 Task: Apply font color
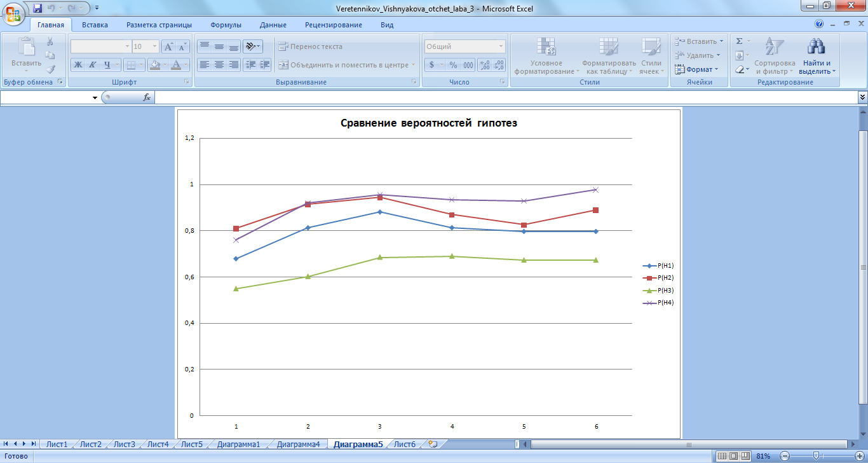pyautogui.click(x=176, y=64)
